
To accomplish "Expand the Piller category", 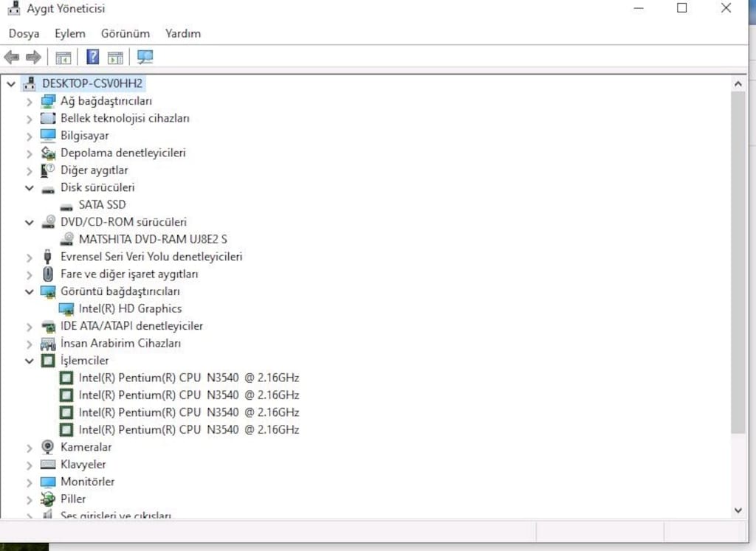I will (30, 500).
